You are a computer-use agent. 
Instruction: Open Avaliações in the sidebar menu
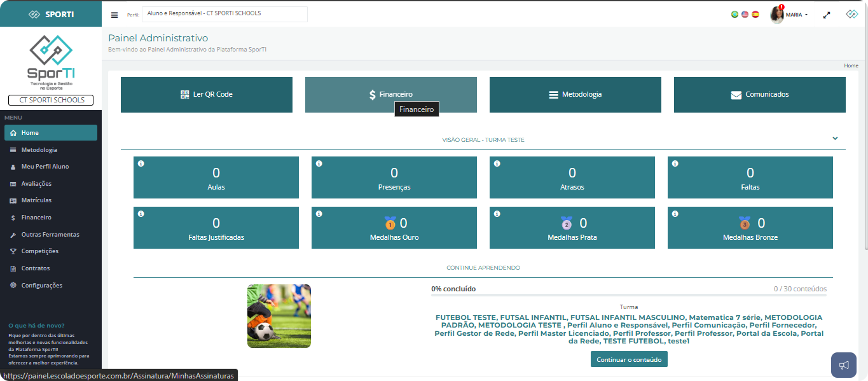pos(36,184)
